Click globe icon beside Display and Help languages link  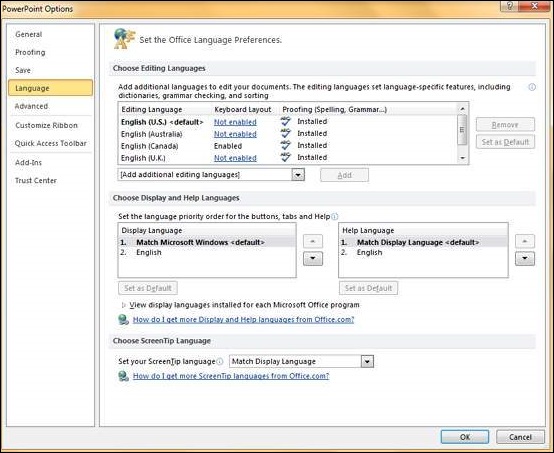point(123,319)
